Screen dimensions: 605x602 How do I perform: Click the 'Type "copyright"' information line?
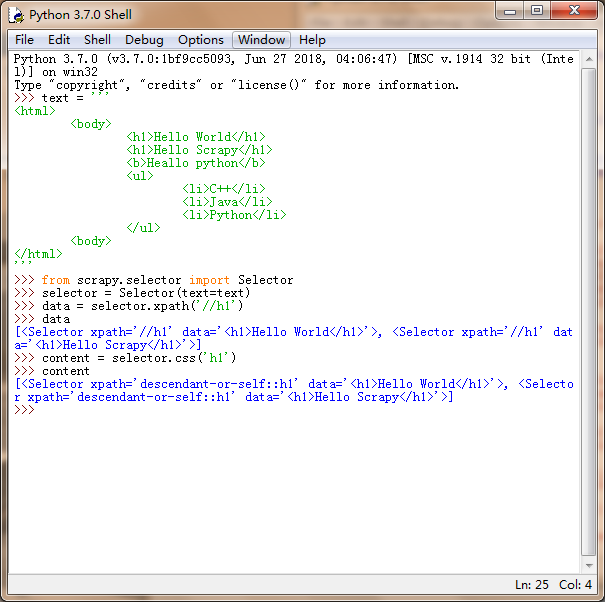coord(237,85)
